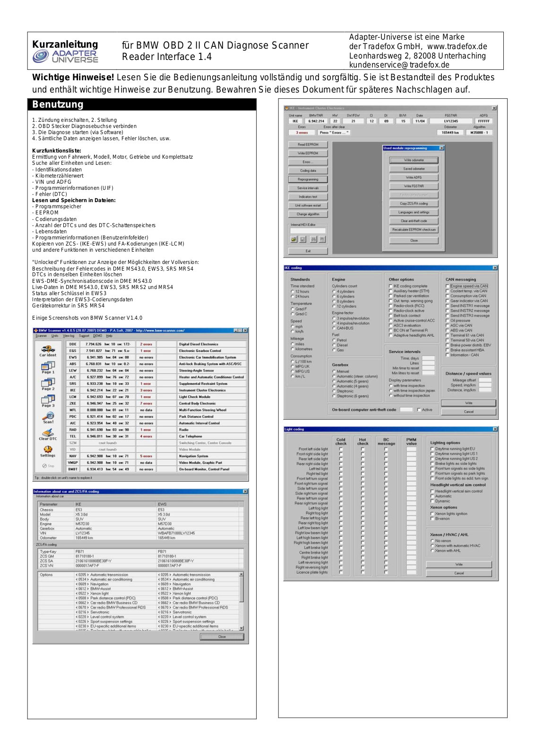Click the FGSTNR value 'LV12345'
This screenshot has height=756, width=535.
[x=451, y=121]
